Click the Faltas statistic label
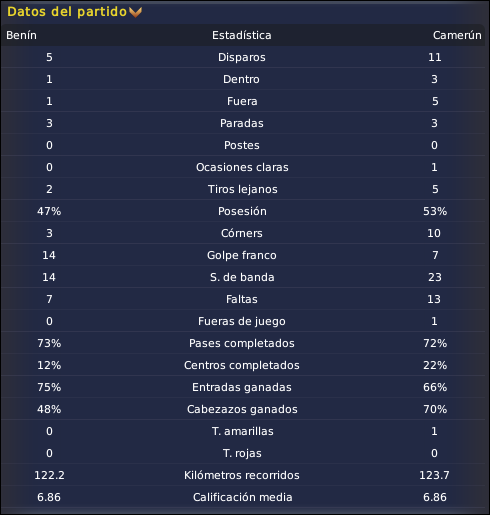The width and height of the screenshot is (490, 515). (242, 299)
